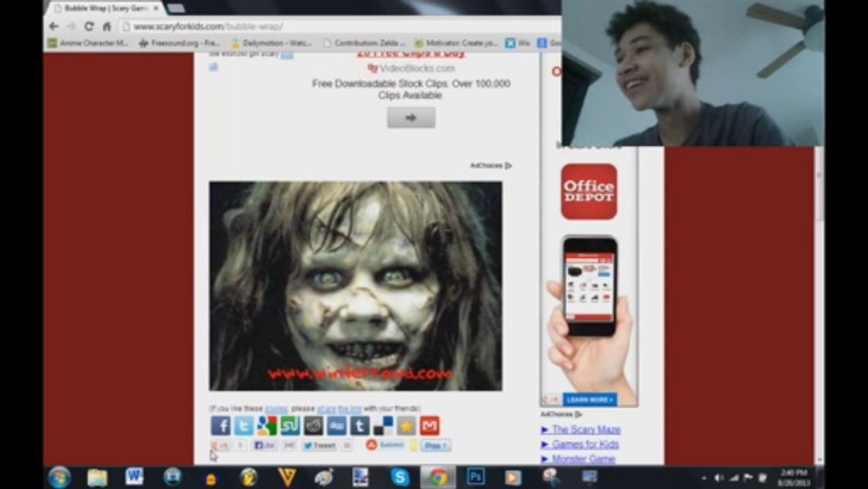Click LEARN MORE in the Office Depot ad
The width and height of the screenshot is (868, 489).
coord(589,400)
